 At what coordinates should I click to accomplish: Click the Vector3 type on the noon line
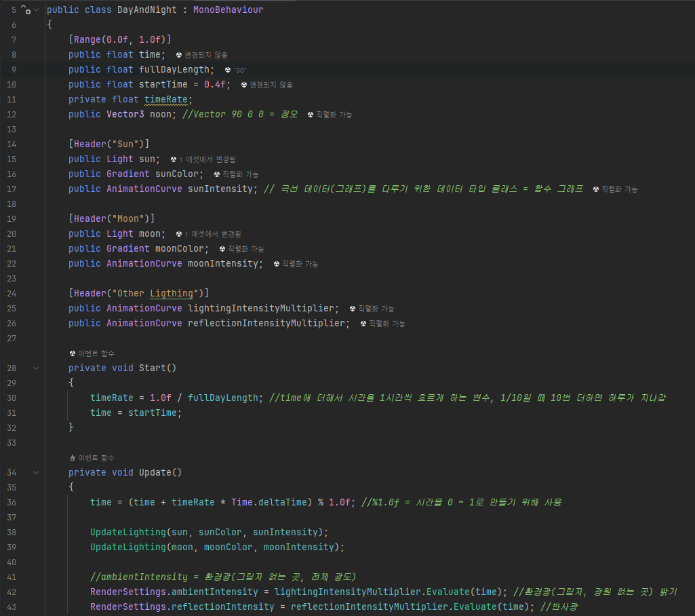click(x=125, y=115)
